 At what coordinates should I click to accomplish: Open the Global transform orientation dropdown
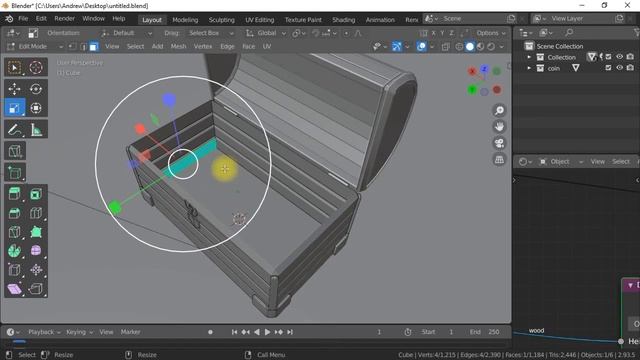[265, 33]
